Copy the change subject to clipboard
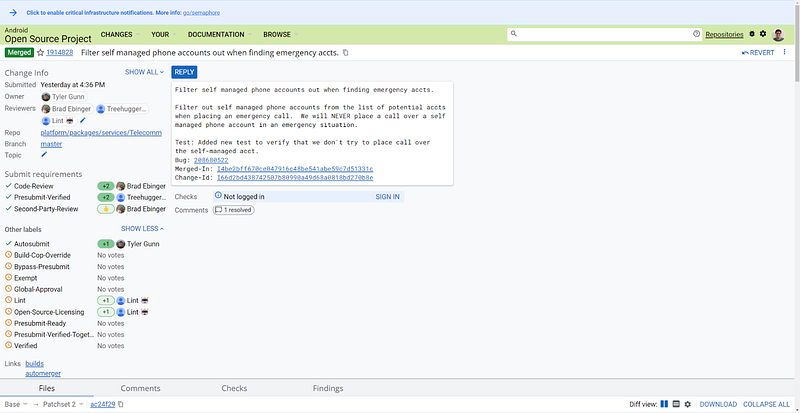 [346, 53]
